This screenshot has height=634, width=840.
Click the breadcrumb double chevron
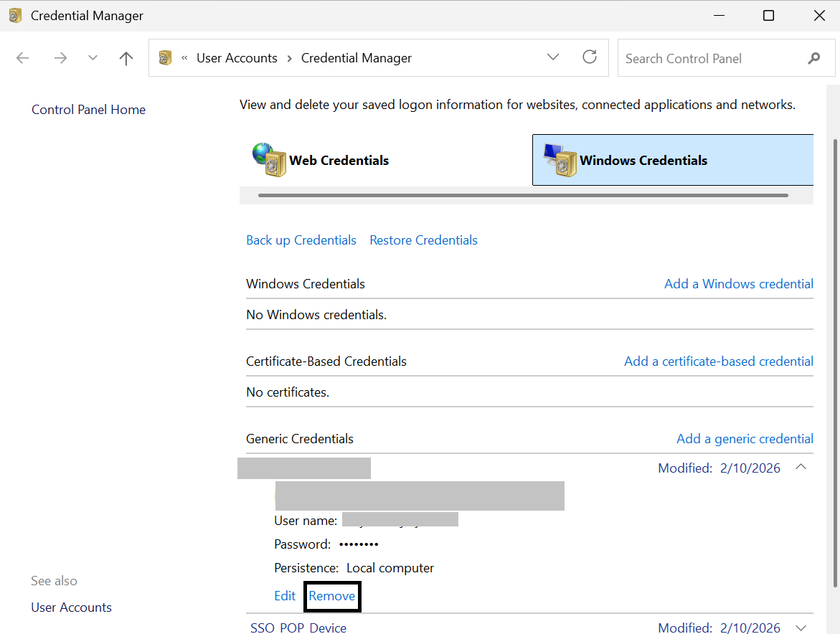tap(184, 58)
